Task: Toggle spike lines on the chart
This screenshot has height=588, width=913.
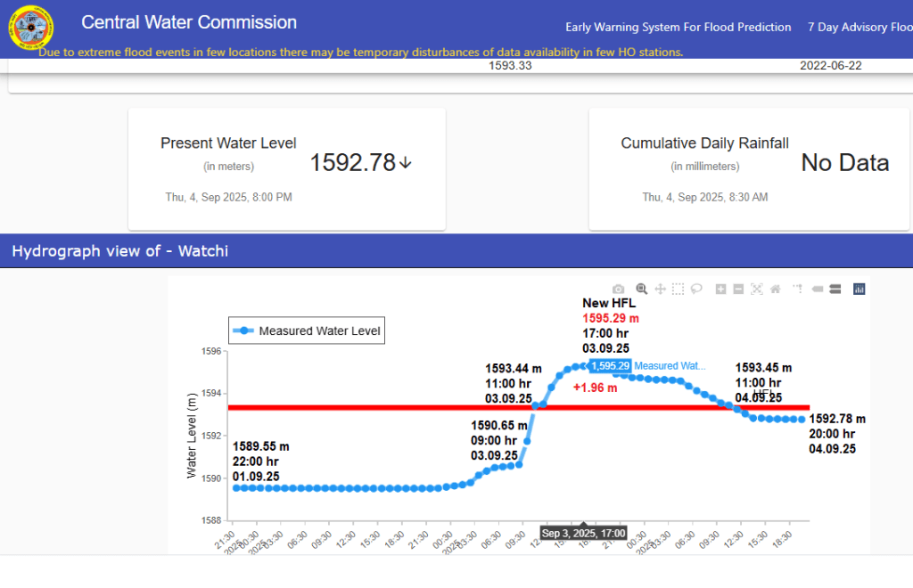Action: [x=797, y=289]
